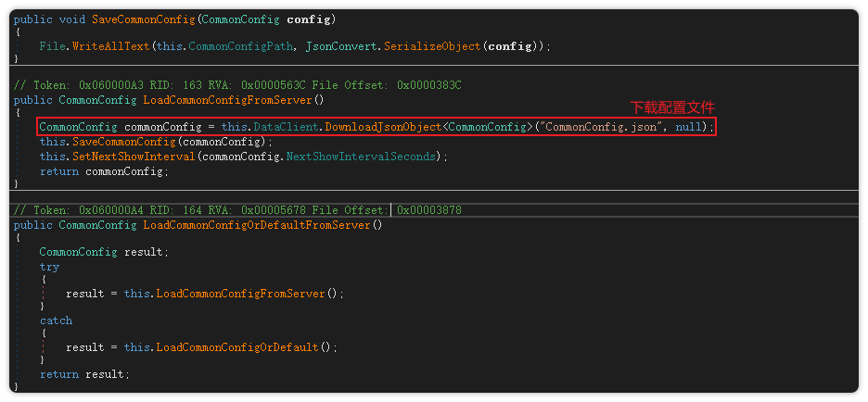The image size is (868, 402).
Task: Click the this.SaveCommonConfig(commonConfig) call
Action: (156, 142)
